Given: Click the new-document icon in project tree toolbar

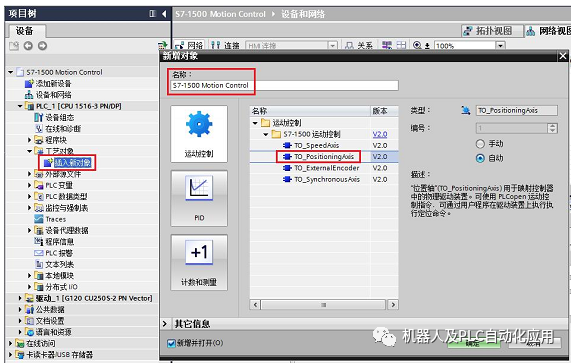Looking at the screenshot, I should (14, 46).
